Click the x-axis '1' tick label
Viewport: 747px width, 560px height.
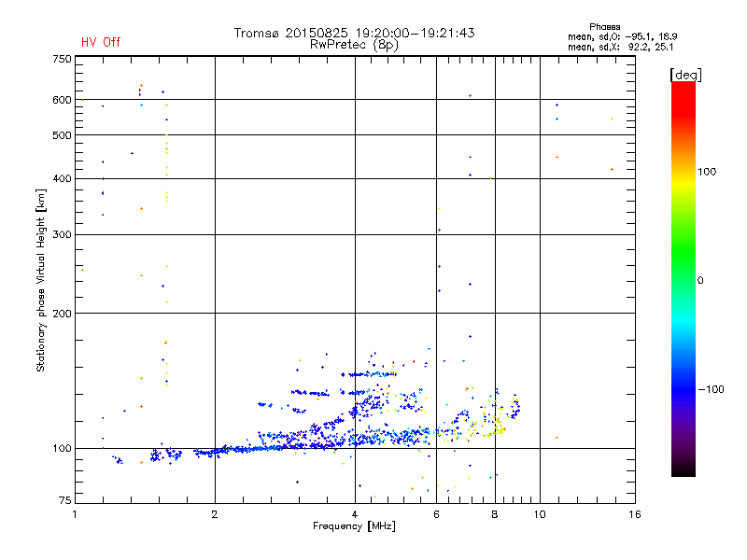click(75, 514)
